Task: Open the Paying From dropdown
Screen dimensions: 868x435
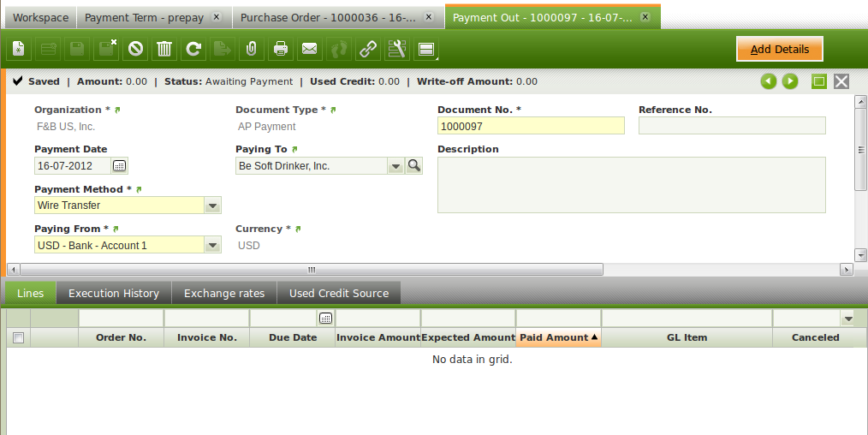Action: [x=213, y=246]
